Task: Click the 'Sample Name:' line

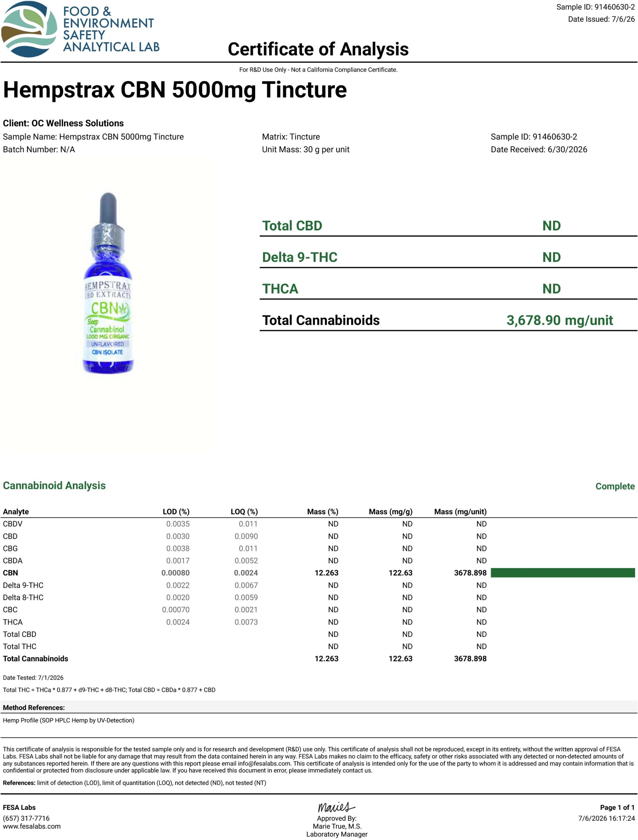Action: (x=94, y=137)
